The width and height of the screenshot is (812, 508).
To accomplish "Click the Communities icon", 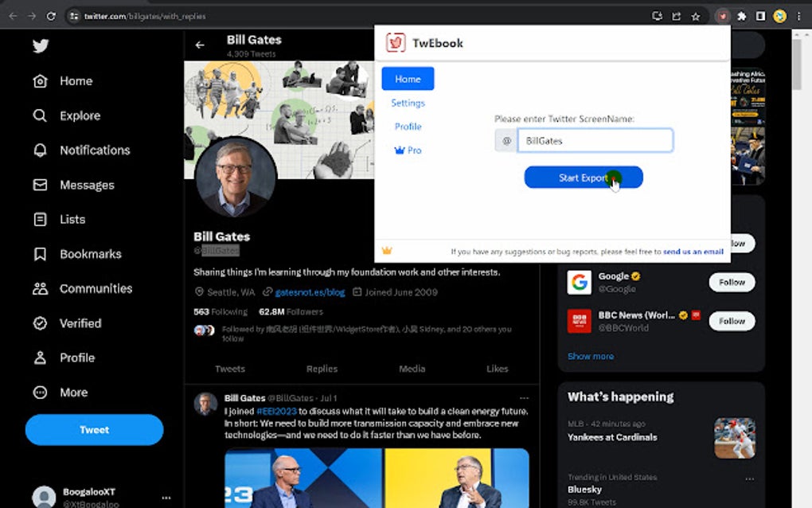I will tap(40, 288).
